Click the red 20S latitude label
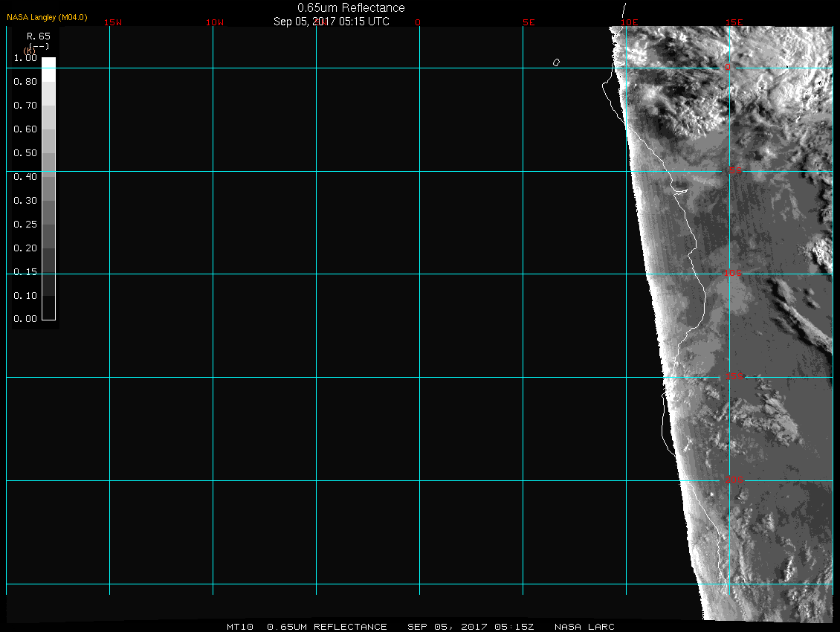 pos(733,480)
